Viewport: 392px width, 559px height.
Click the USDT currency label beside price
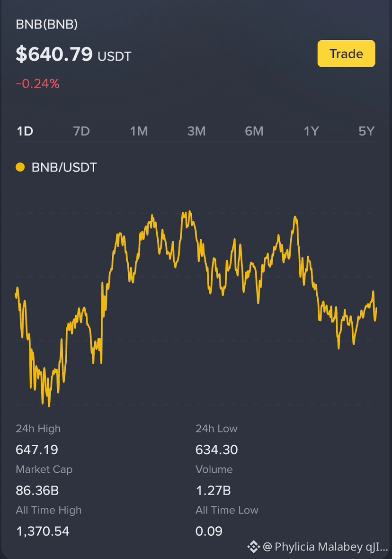pyautogui.click(x=115, y=56)
